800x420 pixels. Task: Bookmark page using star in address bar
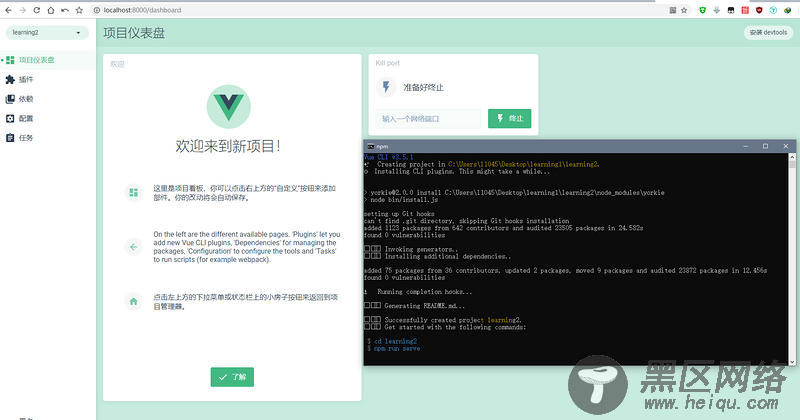684,10
